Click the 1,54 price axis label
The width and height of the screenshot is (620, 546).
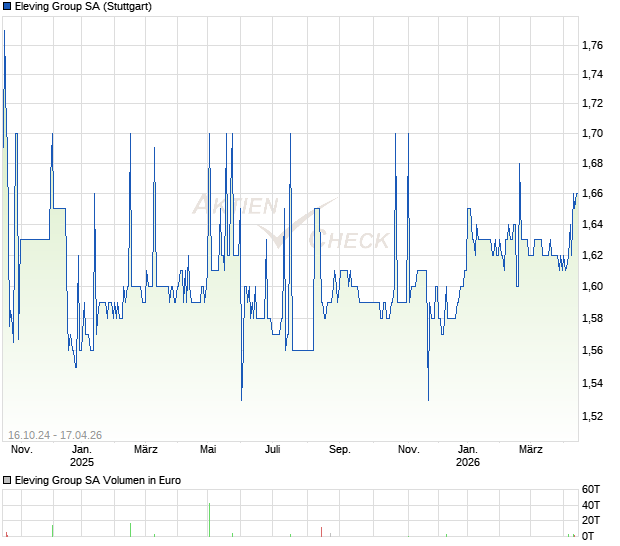point(592,383)
